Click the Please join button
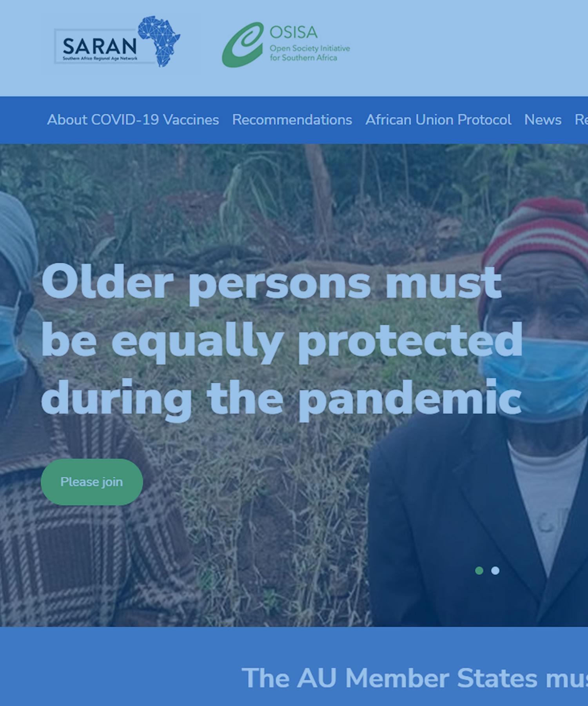This screenshot has height=706, width=588. [x=92, y=482]
